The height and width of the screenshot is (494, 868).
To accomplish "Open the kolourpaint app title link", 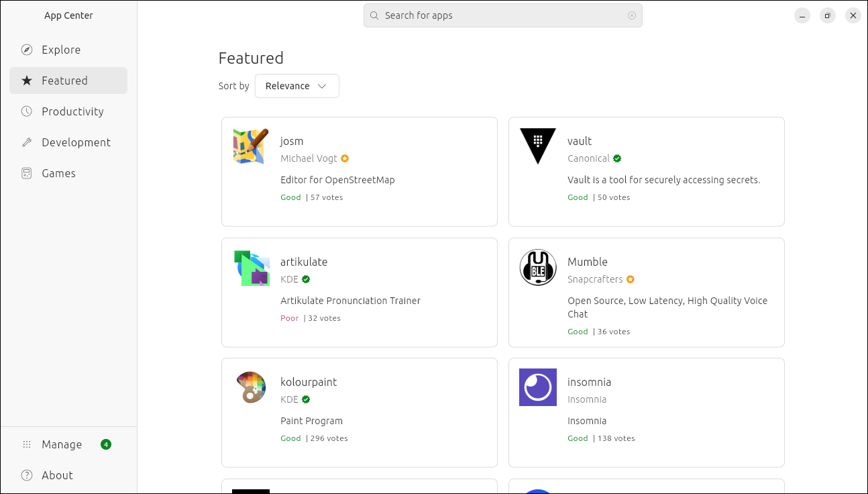I will [x=309, y=382].
